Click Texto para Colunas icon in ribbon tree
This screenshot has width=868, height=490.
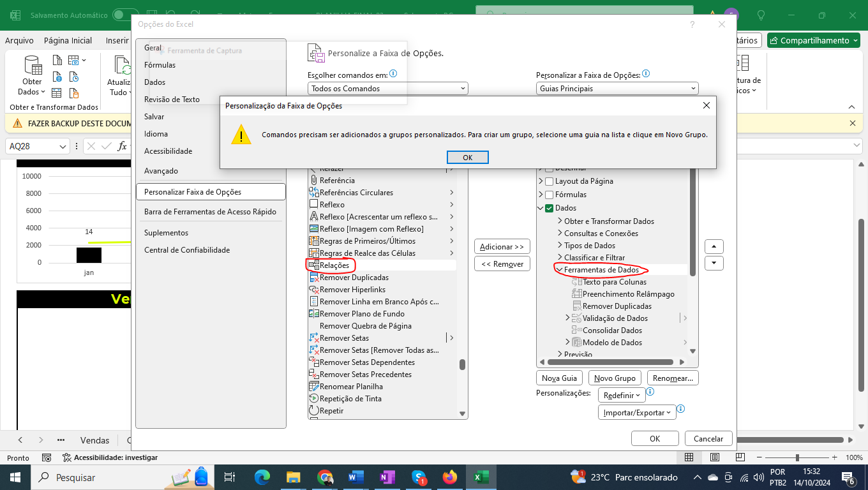pos(577,282)
